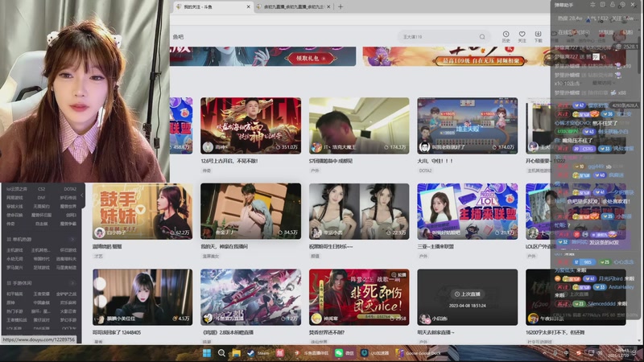
Task: Open the stream card with 34.5万 viewers
Action: click(x=250, y=212)
